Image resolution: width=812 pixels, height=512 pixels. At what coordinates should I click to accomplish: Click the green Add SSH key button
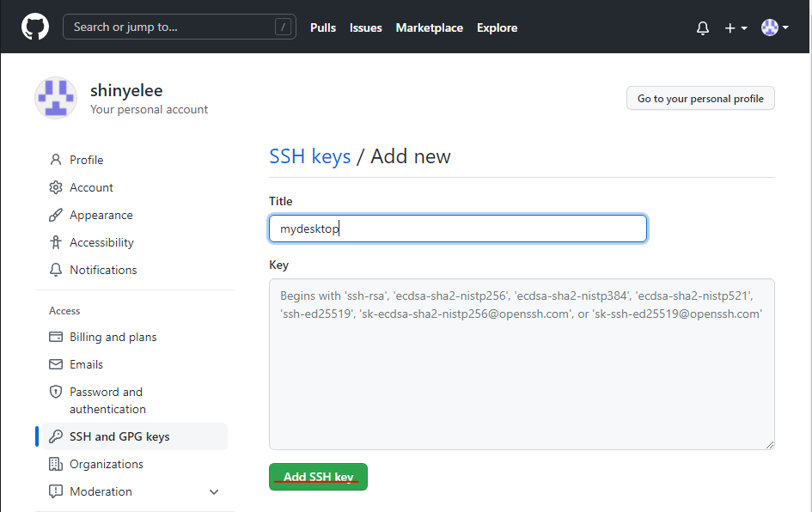pos(318,477)
